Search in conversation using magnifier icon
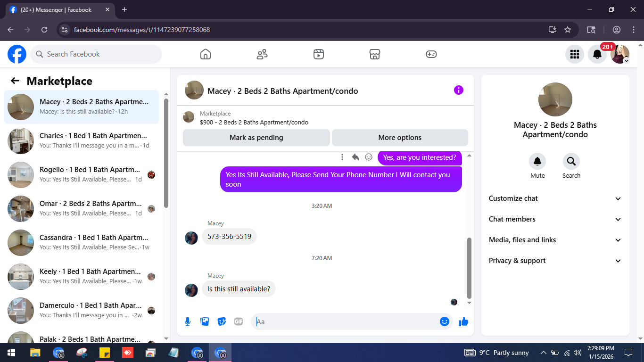This screenshot has height=362, width=644. [571, 162]
